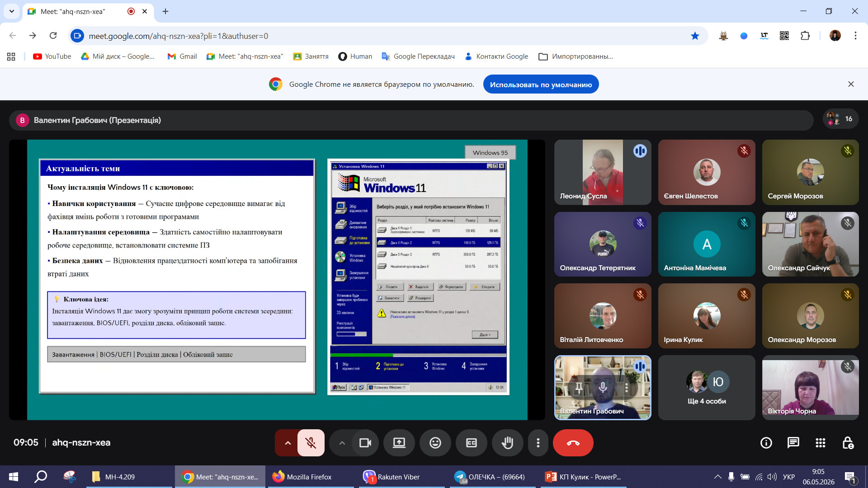Viewport: 868px width, 488px height.
Task: Select Леонид Сусла's video tile
Action: point(603,172)
